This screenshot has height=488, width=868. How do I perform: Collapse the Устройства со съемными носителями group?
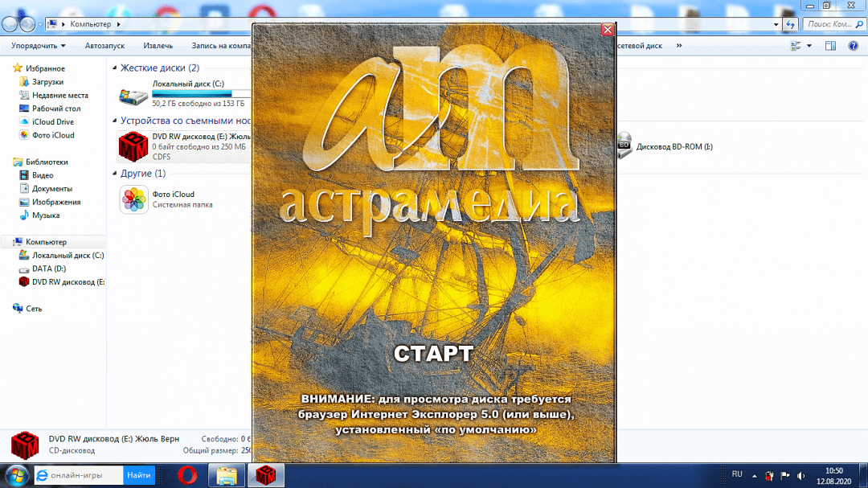coord(115,121)
